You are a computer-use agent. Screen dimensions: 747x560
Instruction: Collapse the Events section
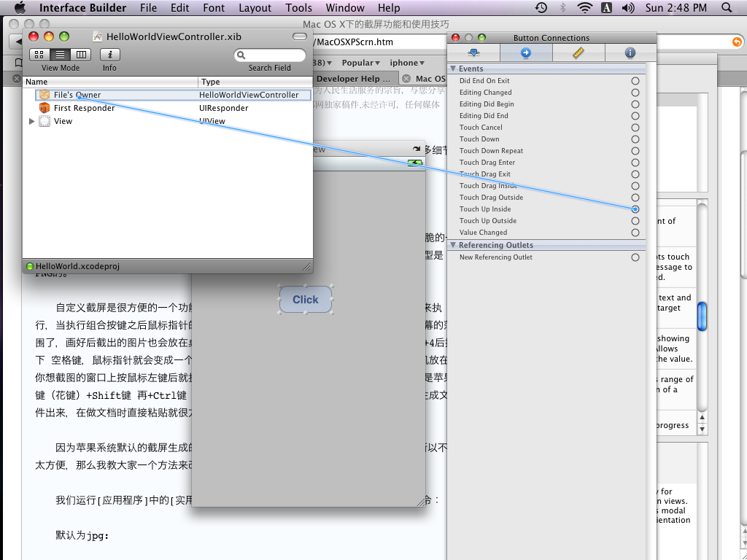click(453, 69)
